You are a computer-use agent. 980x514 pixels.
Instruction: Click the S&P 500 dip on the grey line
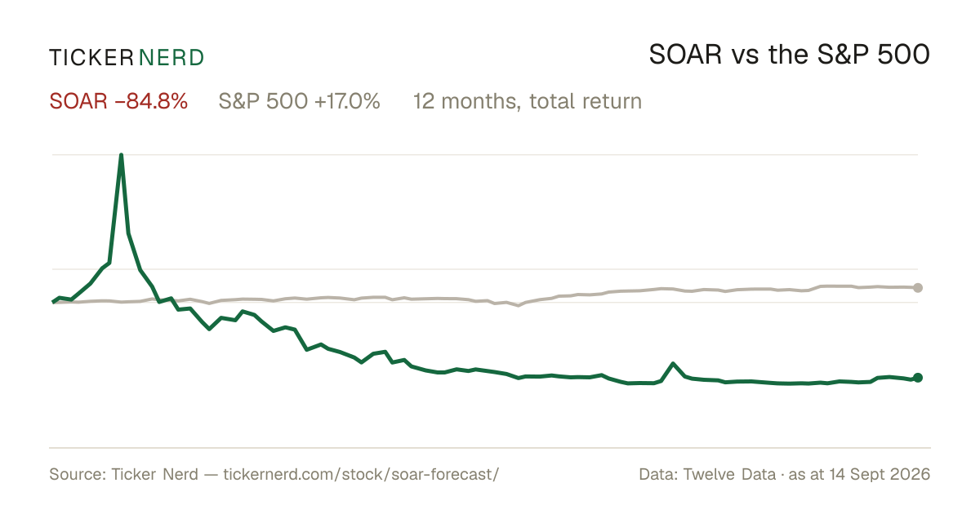tap(518, 305)
